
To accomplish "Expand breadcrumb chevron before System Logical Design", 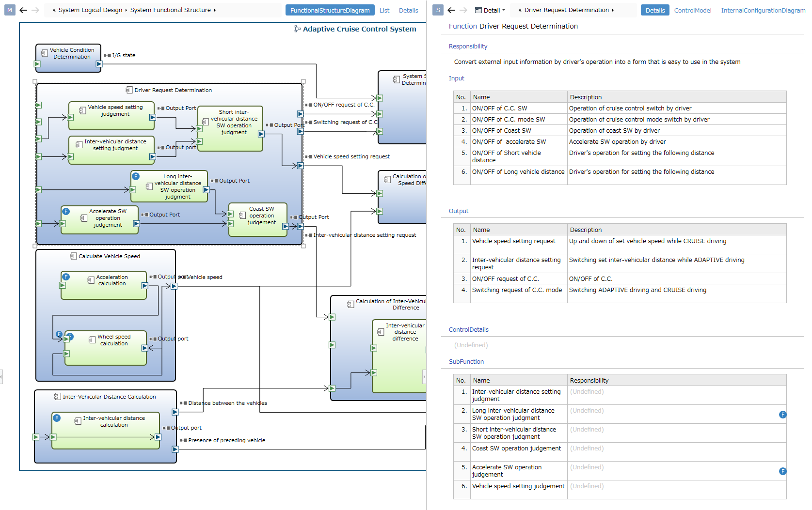I will point(54,10).
